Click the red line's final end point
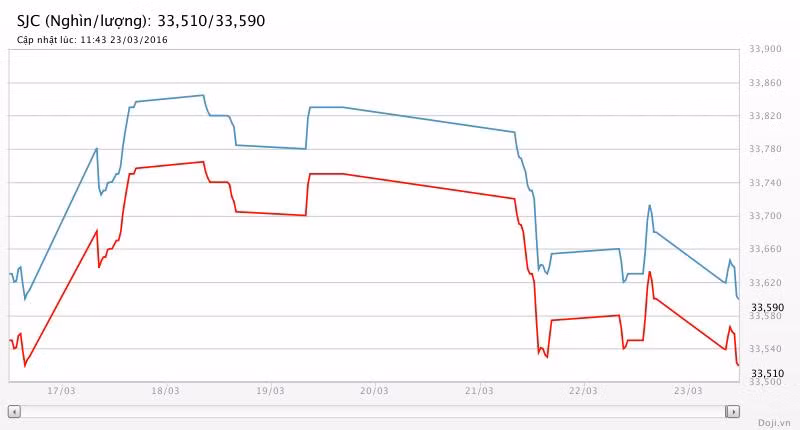 point(738,365)
